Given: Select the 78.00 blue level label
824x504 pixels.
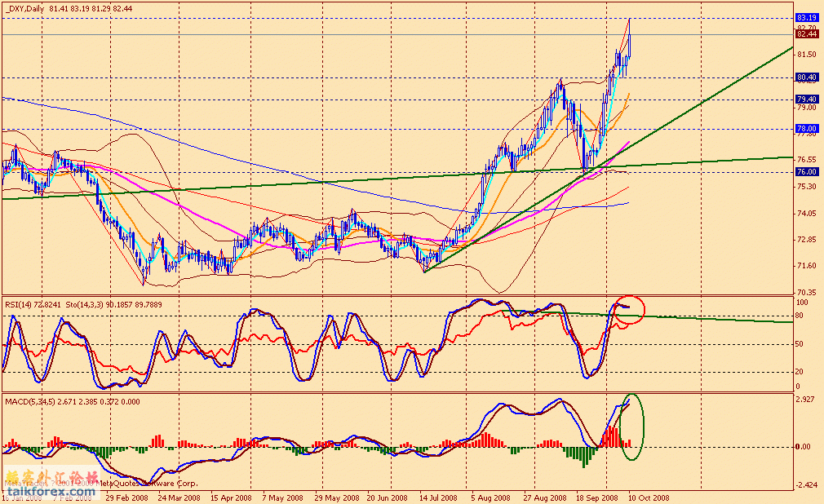Looking at the screenshot, I should point(807,128).
